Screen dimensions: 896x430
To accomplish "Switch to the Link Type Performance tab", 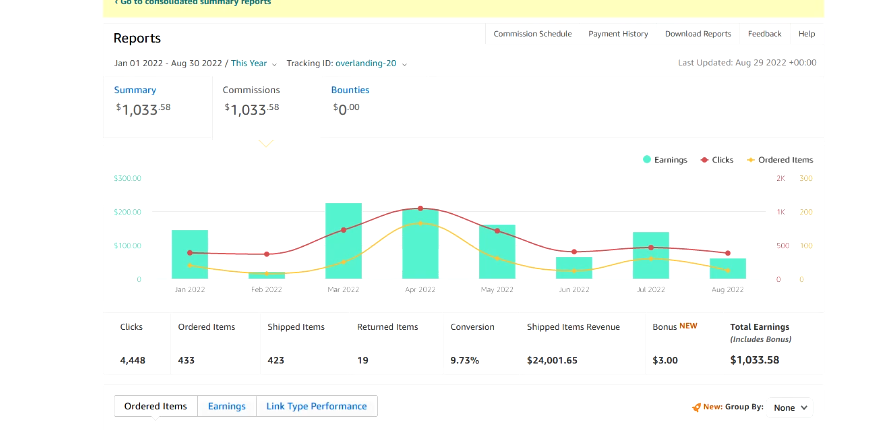I will point(317,407).
